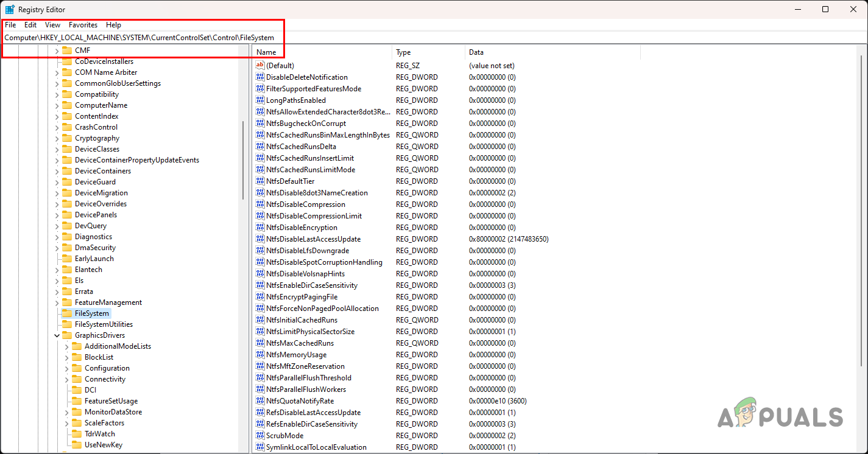Open the View menu
The height and width of the screenshot is (454, 868).
[52, 25]
